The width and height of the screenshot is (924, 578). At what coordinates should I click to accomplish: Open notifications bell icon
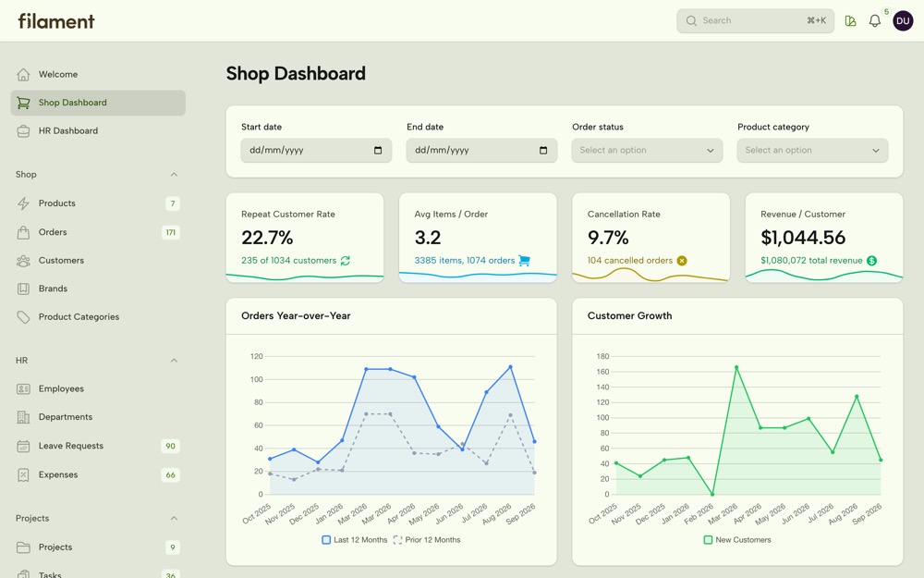click(874, 20)
